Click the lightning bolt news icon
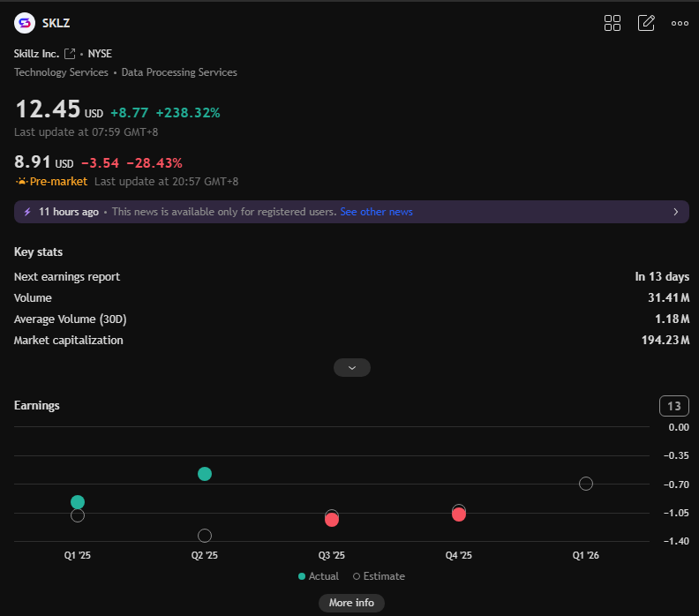This screenshot has width=699, height=616. click(x=27, y=212)
